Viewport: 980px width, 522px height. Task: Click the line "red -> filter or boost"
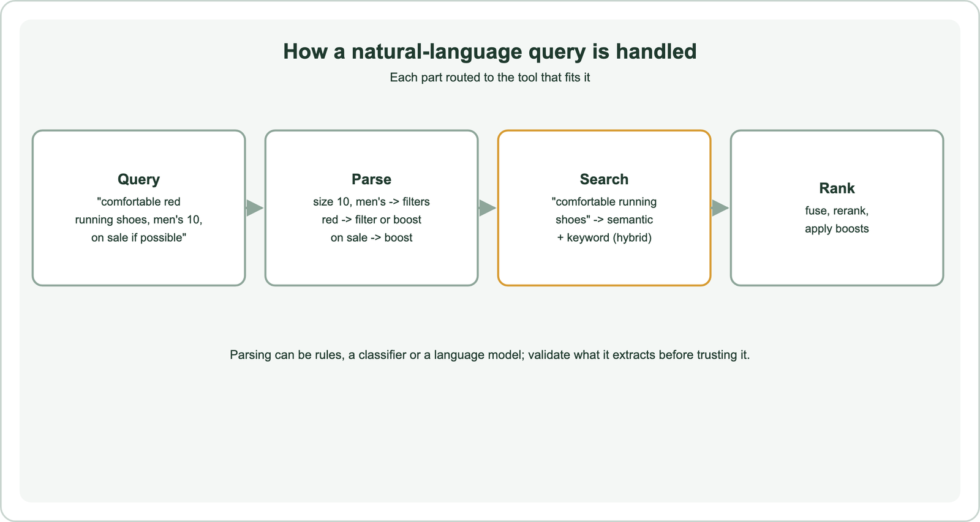371,220
